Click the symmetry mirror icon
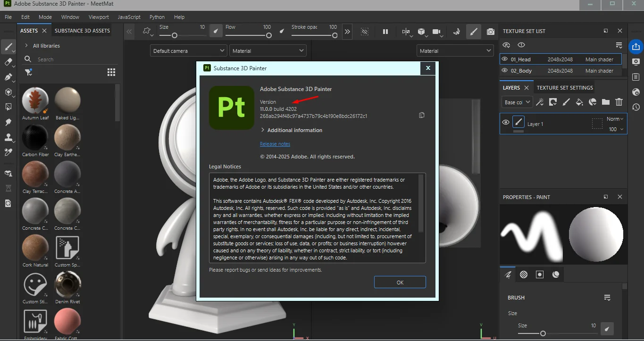644x341 pixels. click(406, 32)
